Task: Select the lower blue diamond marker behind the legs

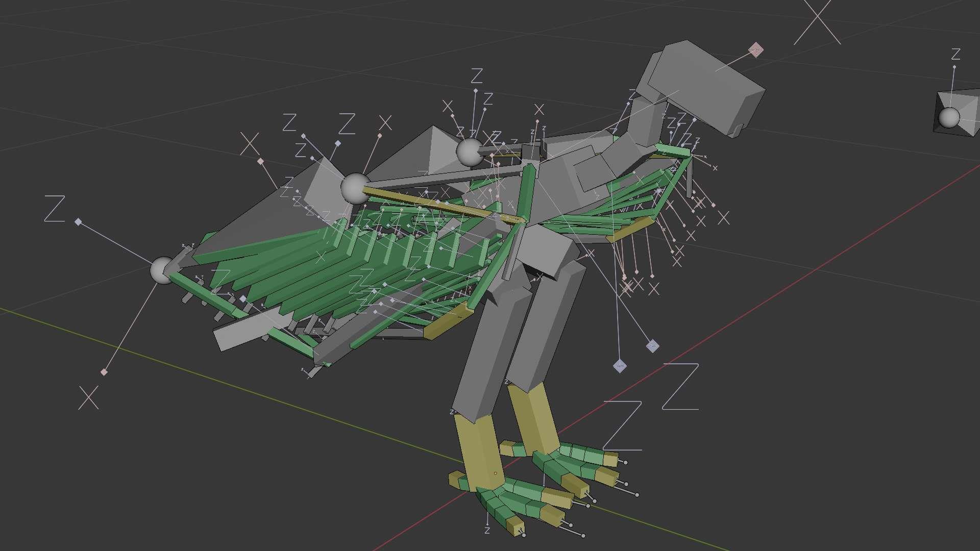Action: tap(619, 366)
